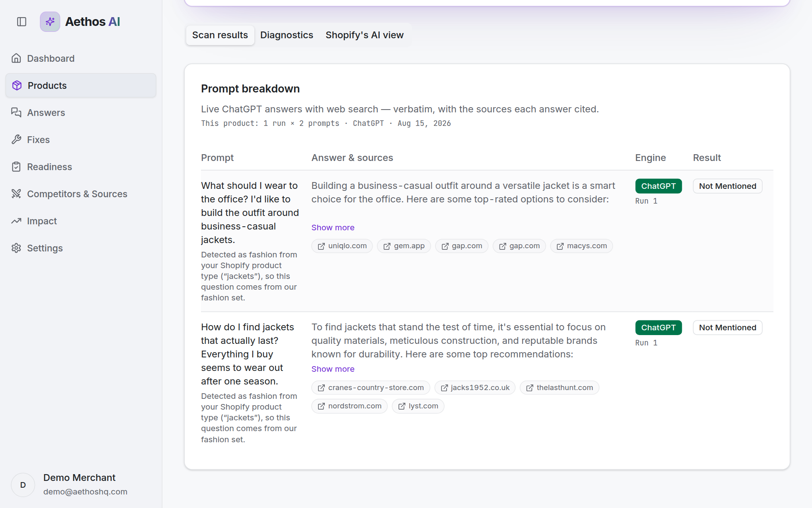Select Products in the sidebar
812x508 pixels.
81,86
